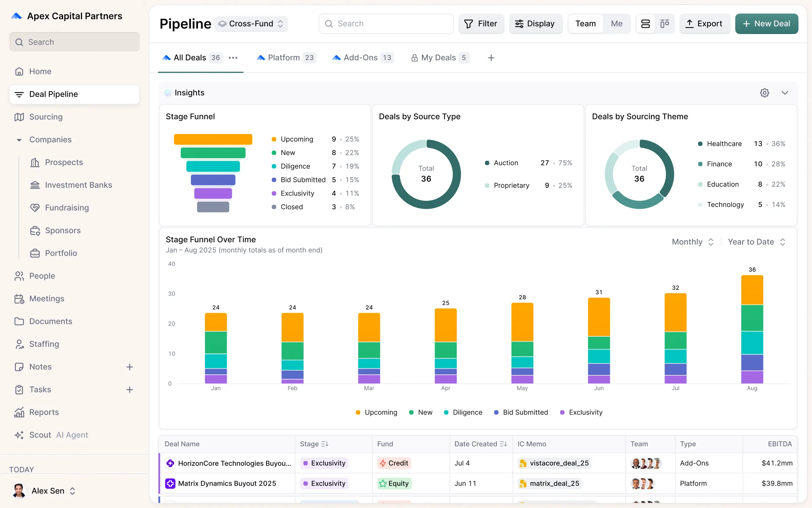This screenshot has width=812, height=508.
Task: Click the grey Closed funnel bar
Action: 213,207
